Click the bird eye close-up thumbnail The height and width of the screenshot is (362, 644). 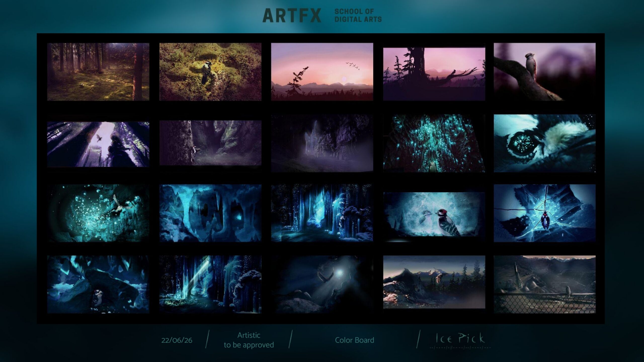[x=545, y=143]
